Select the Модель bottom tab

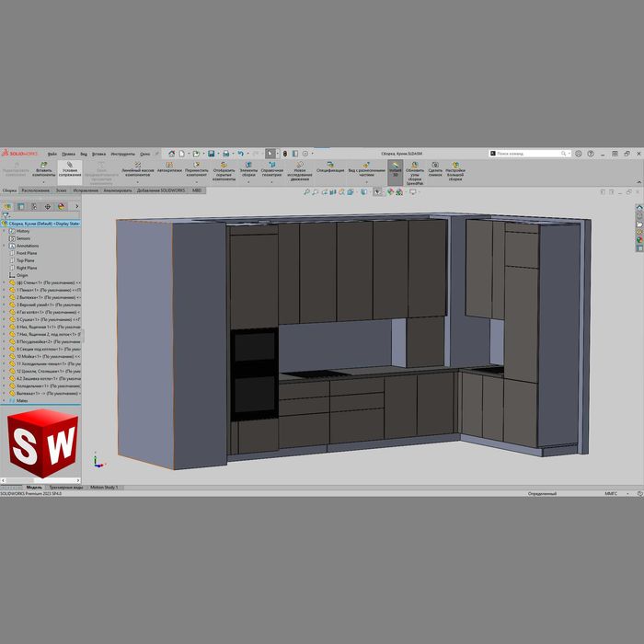click(x=34, y=487)
